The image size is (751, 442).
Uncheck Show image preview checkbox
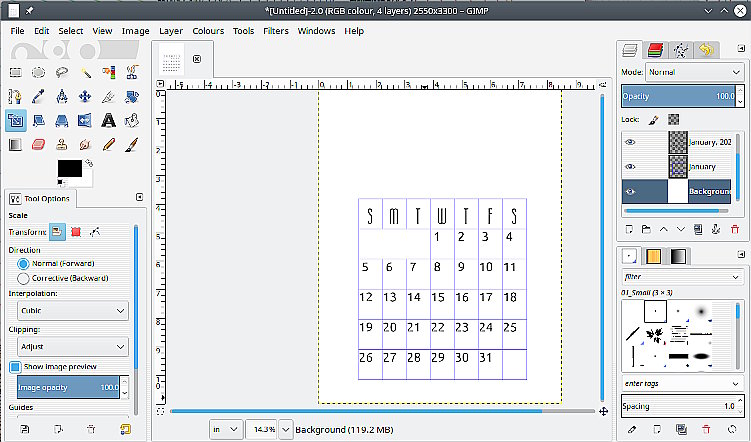[x=15, y=367]
